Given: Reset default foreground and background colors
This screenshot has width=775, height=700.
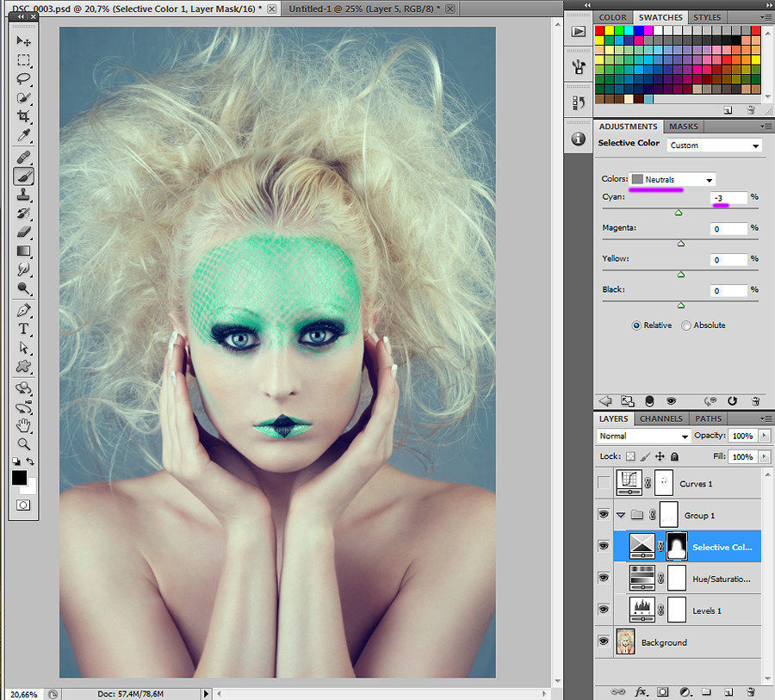Looking at the screenshot, I should pos(16,462).
